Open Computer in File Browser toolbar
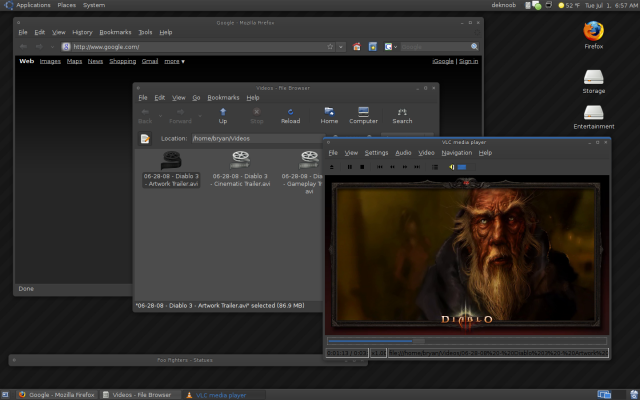 pos(363,116)
